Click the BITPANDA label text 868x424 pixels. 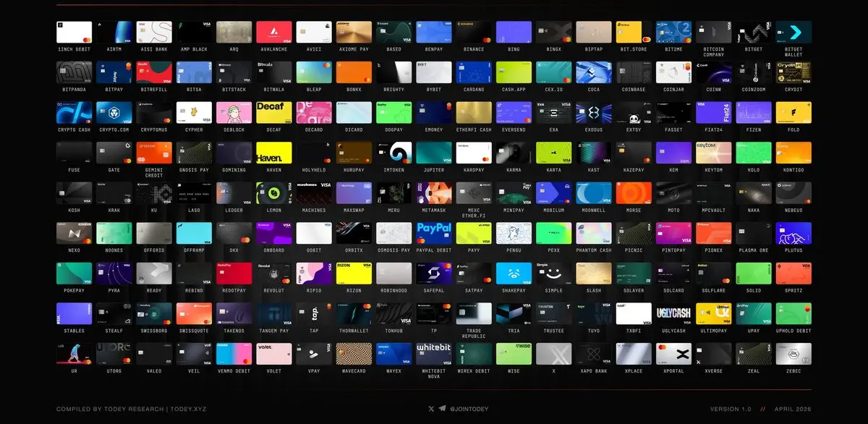[75, 90]
